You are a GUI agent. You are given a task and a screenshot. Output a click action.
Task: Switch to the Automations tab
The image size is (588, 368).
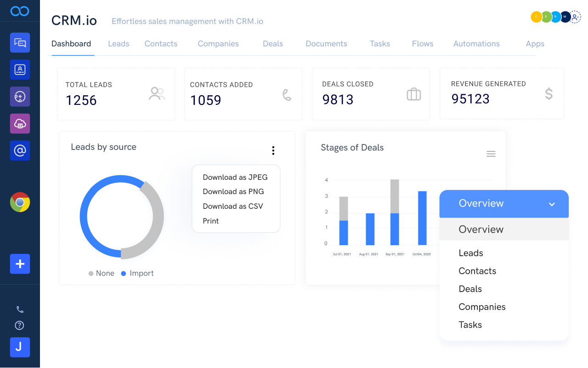[x=476, y=44]
